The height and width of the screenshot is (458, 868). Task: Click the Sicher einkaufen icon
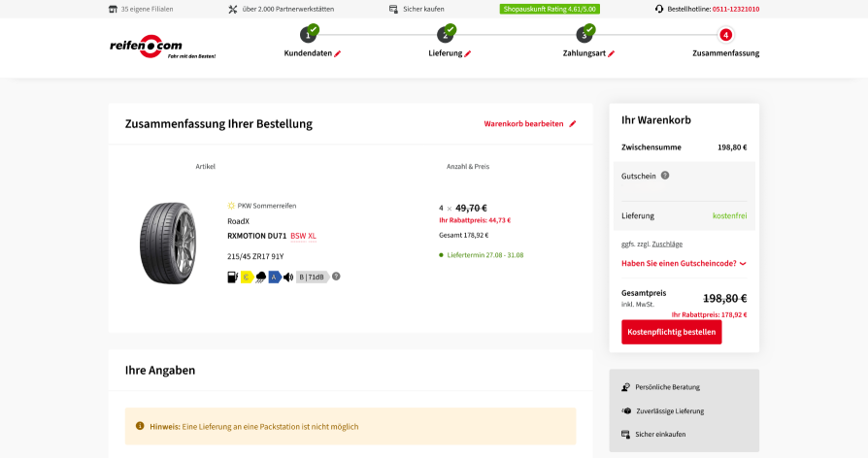point(625,434)
